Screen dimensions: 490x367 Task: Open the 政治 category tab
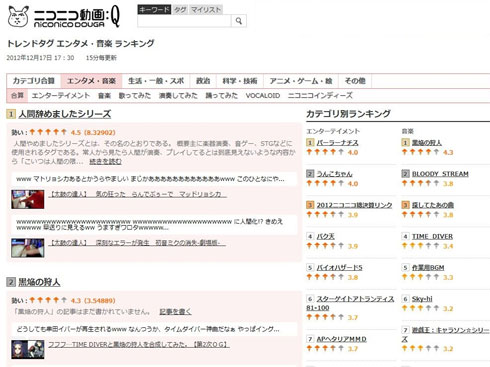coord(203,81)
